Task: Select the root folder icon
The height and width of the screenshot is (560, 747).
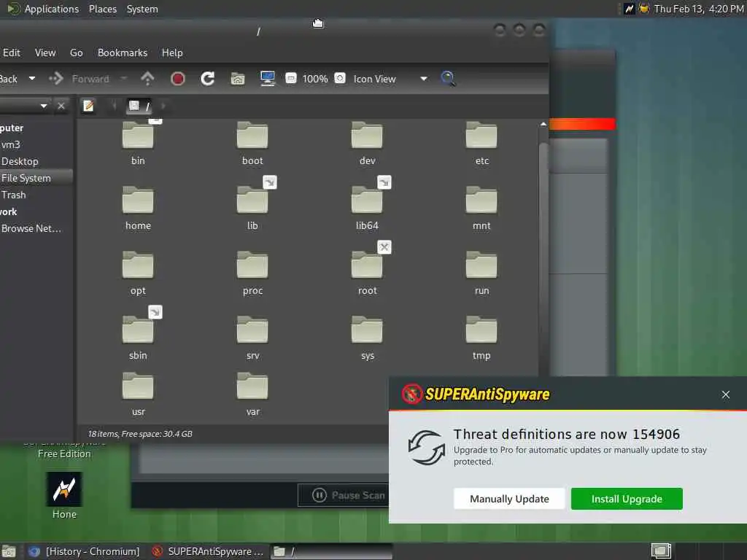Action: pos(367,265)
